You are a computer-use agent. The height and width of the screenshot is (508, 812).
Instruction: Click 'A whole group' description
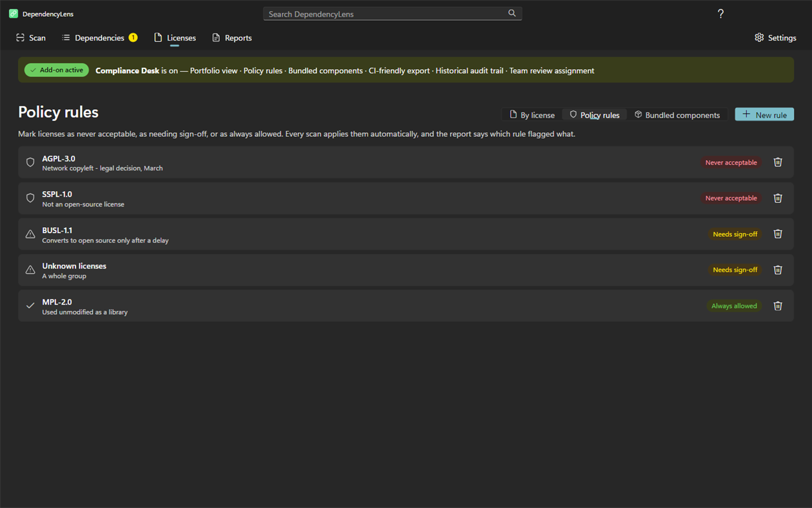64,276
